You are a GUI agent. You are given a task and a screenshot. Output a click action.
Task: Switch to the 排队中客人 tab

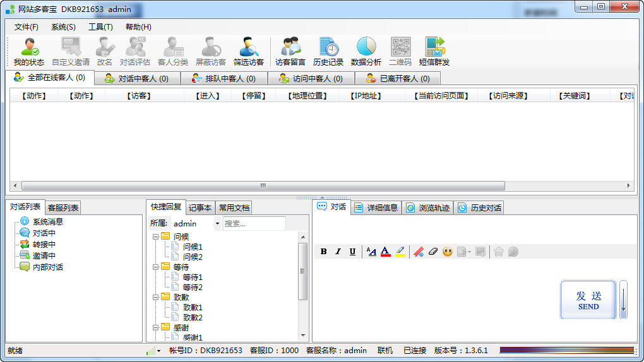pyautogui.click(x=224, y=79)
